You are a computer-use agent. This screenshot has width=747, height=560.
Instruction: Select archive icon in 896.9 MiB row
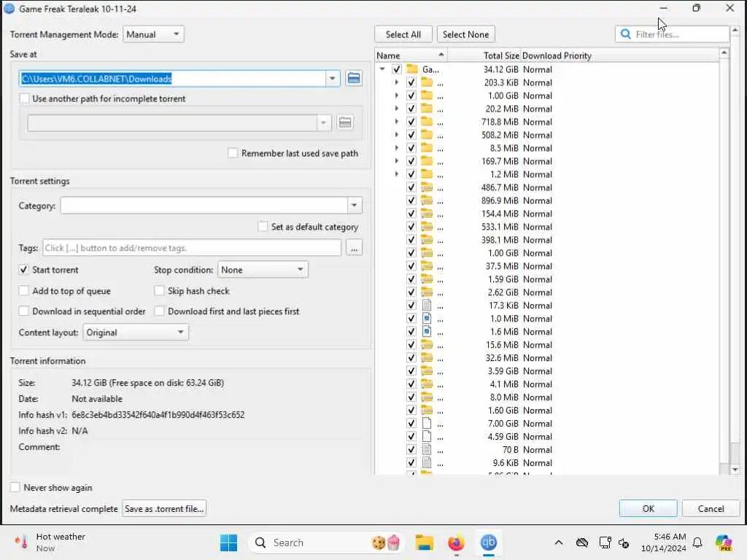pyautogui.click(x=427, y=201)
